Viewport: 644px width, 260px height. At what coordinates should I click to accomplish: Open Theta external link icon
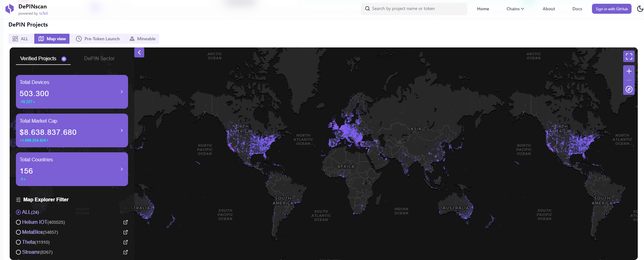click(125, 242)
